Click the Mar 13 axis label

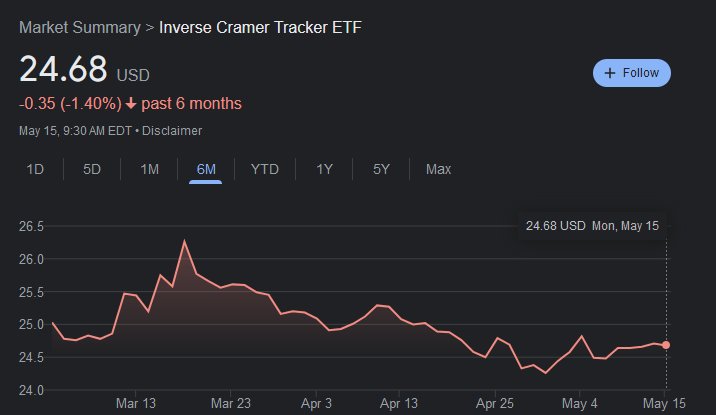pos(136,404)
